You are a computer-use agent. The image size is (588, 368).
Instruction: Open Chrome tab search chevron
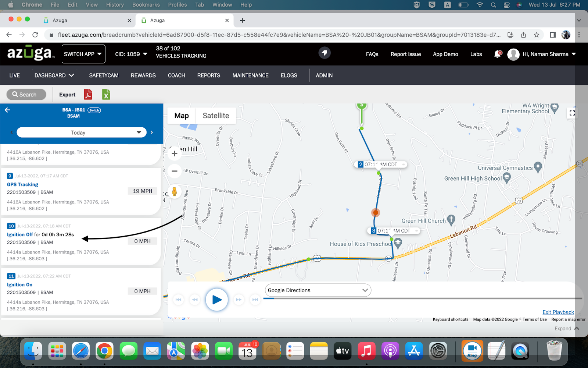tap(579, 21)
